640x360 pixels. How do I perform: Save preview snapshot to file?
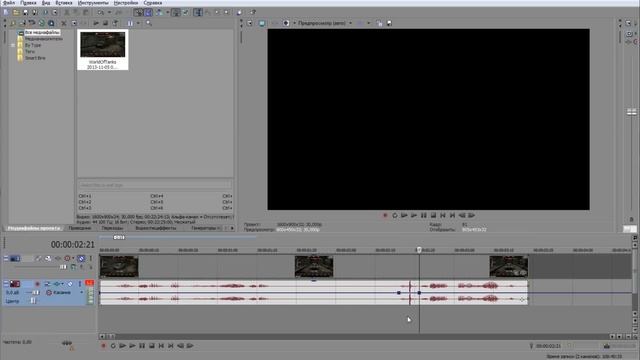(389, 23)
